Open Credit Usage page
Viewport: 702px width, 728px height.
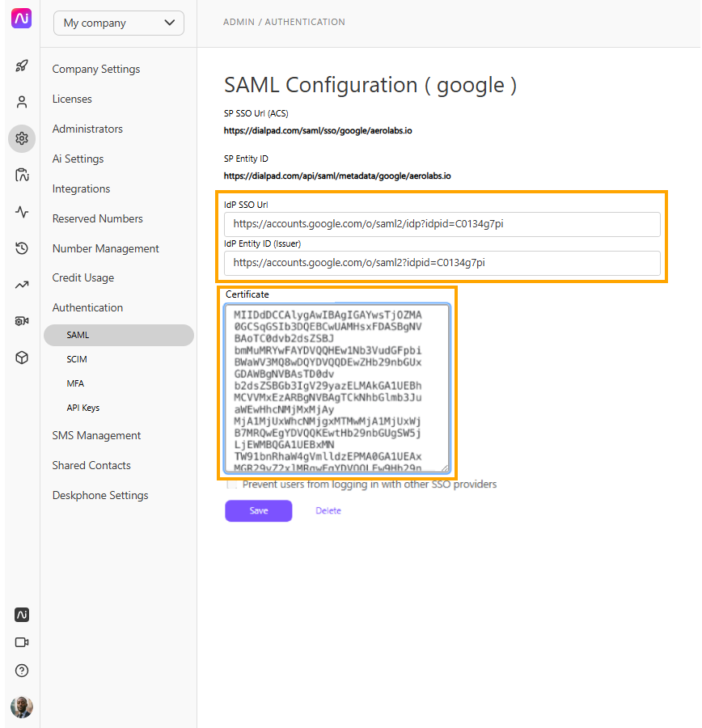tap(83, 277)
